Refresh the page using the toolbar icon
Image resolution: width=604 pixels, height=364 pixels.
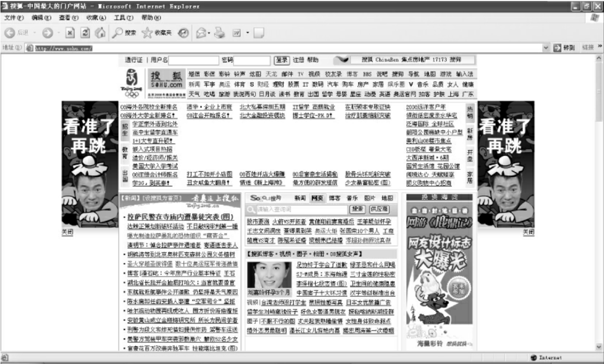85,33
